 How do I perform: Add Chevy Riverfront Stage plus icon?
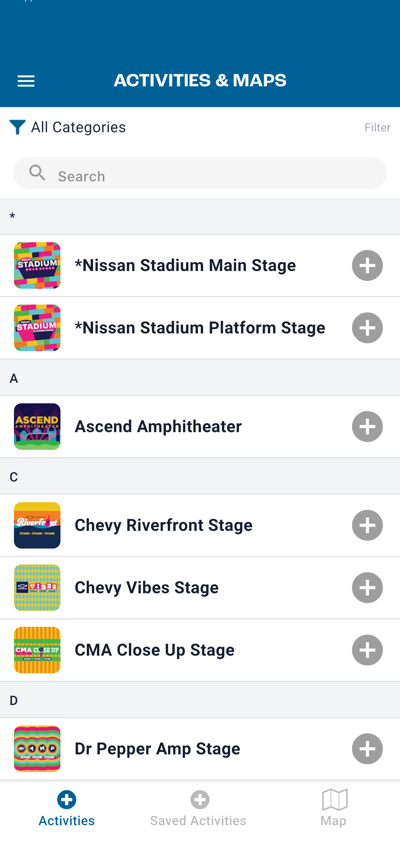point(367,525)
